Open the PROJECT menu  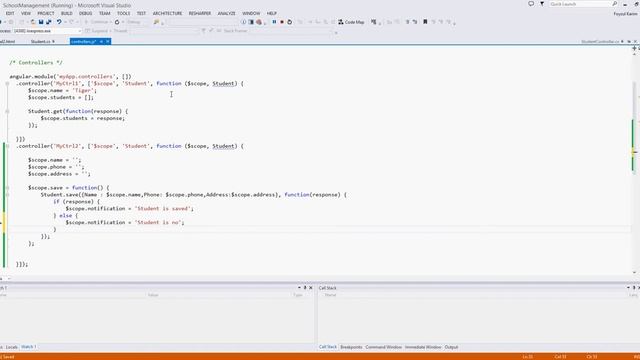46,13
